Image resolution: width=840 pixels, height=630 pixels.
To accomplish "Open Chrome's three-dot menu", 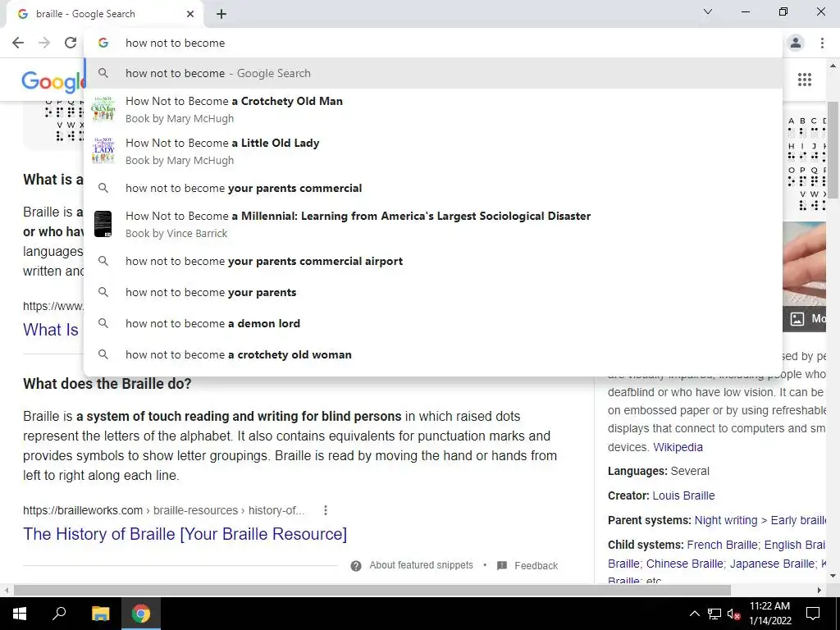I will 822,43.
